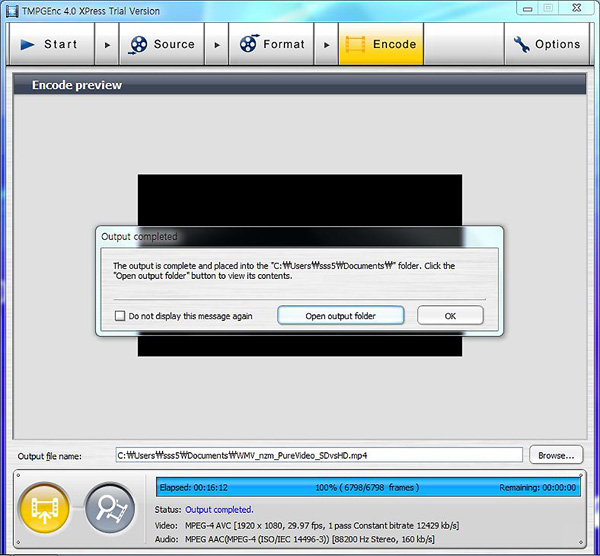
Task: Click the Audio MPEG AAC info line
Action: coord(294,539)
